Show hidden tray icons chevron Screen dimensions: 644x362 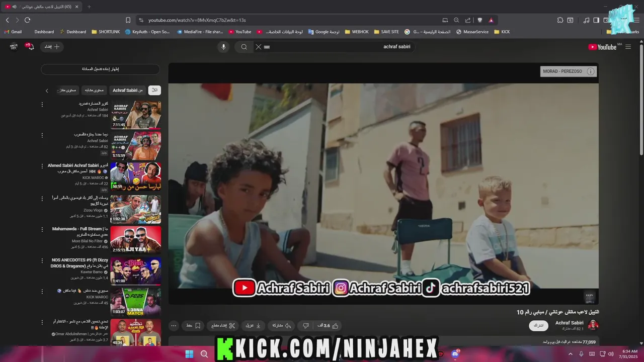point(570,354)
